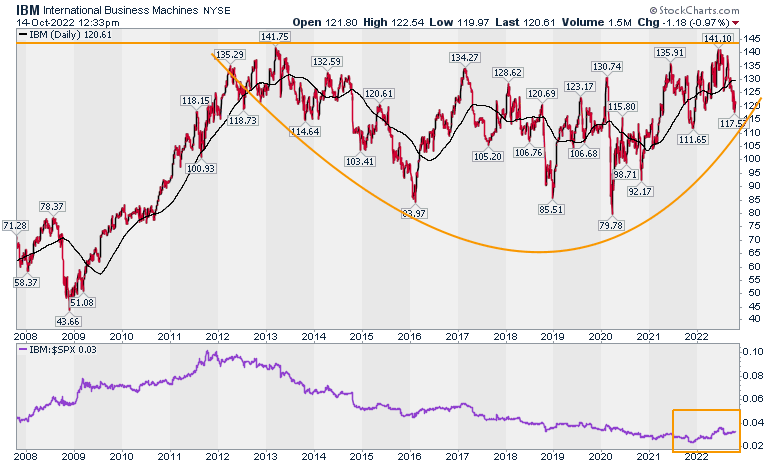Image resolution: width=780 pixels, height=465 pixels.
Task: Click the 98.71 price label
Action: [625, 174]
